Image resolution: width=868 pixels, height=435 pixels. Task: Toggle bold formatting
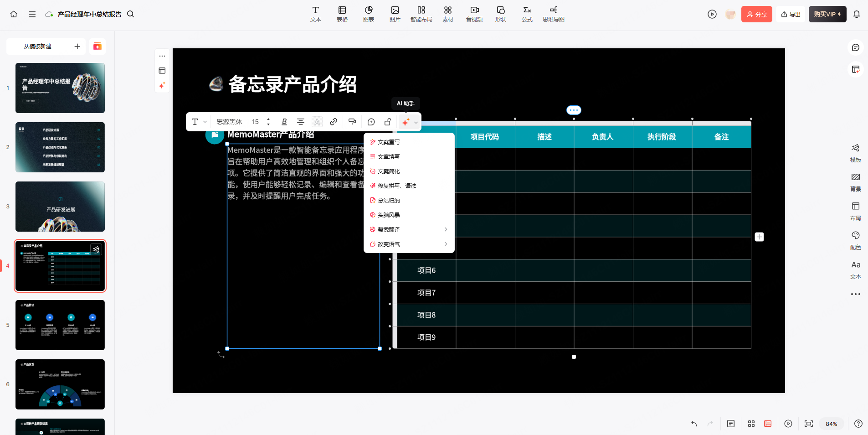[x=284, y=122]
